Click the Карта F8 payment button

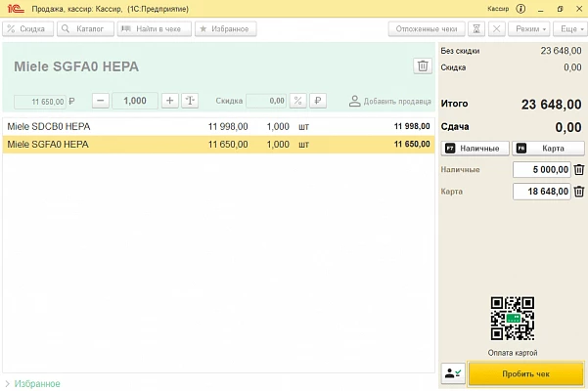[x=548, y=149]
